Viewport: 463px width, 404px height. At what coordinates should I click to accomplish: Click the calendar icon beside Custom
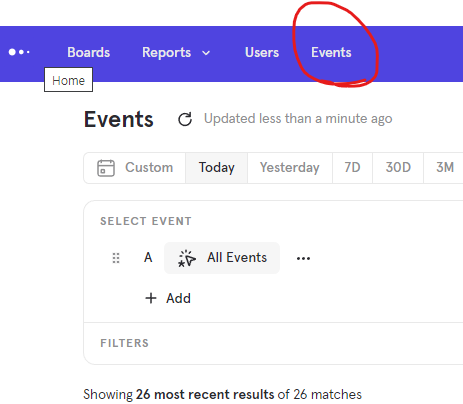point(106,168)
